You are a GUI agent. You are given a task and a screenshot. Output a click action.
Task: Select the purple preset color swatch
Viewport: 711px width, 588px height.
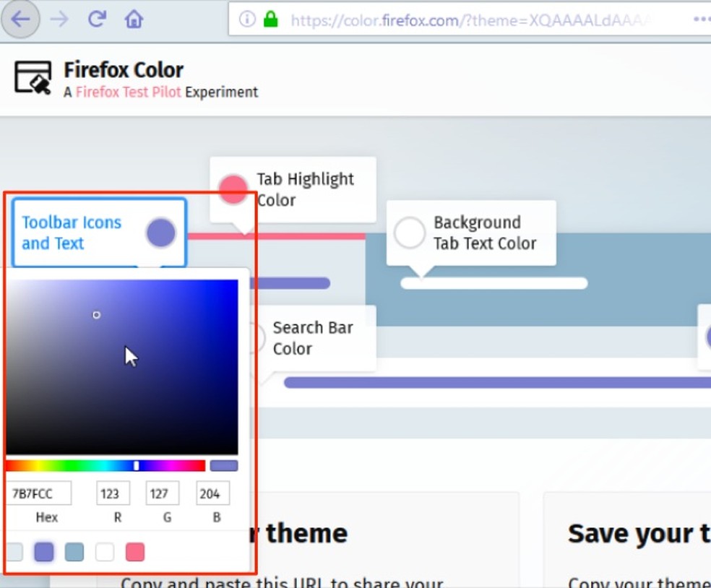coord(43,551)
